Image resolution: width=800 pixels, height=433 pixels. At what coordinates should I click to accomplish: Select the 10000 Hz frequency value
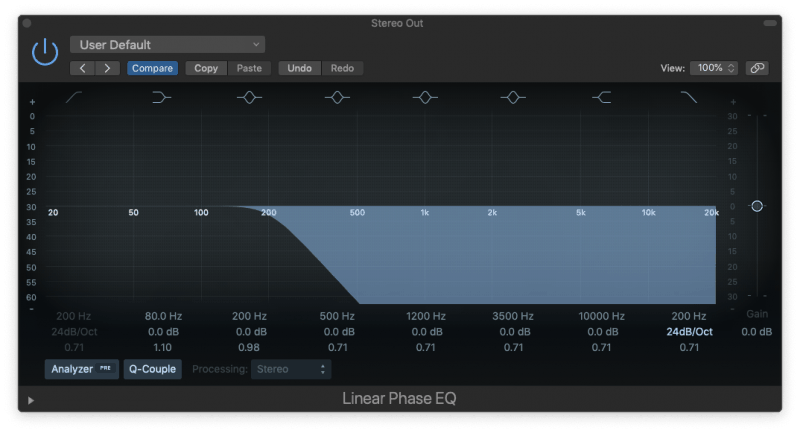(x=602, y=316)
